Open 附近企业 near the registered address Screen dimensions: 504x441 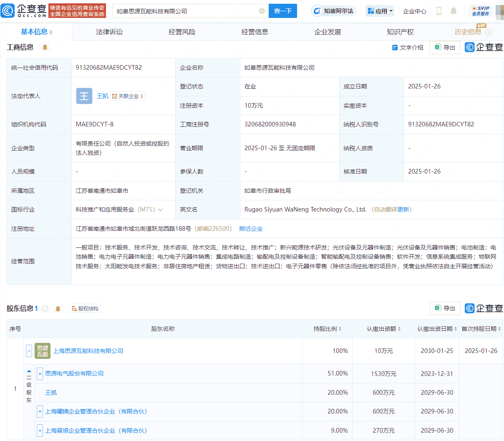[x=251, y=229]
